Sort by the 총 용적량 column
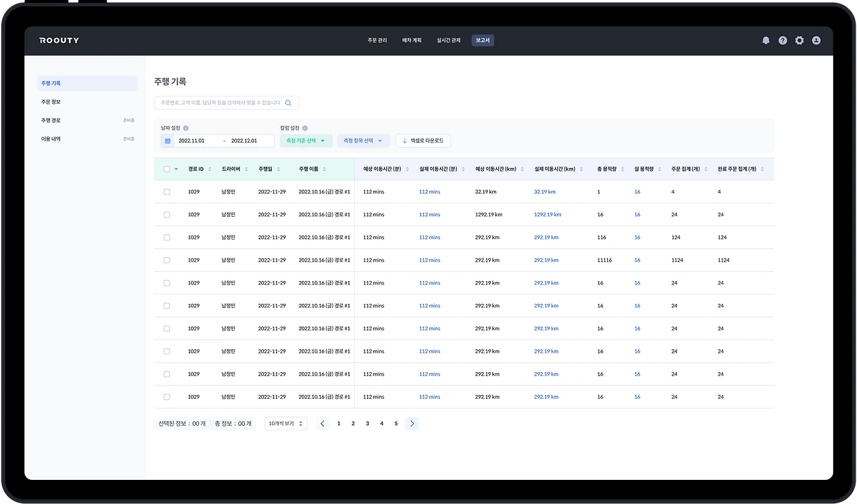This screenshot has height=504, width=857. click(623, 169)
